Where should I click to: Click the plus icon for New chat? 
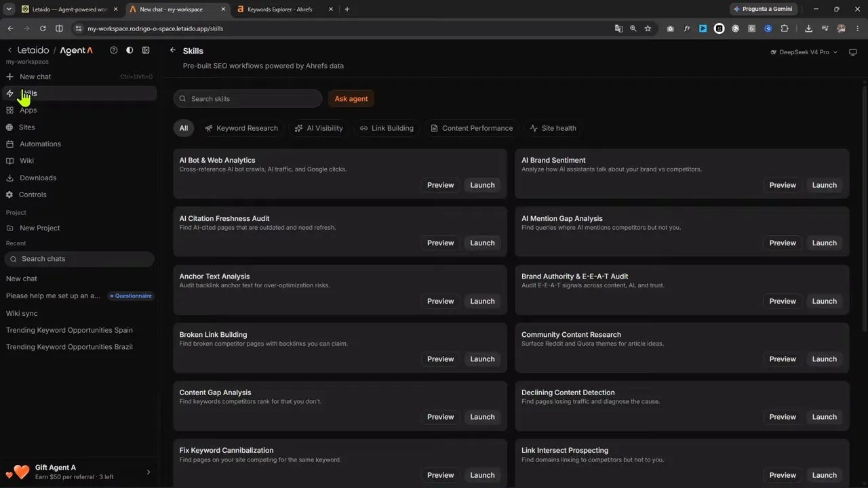(9, 77)
